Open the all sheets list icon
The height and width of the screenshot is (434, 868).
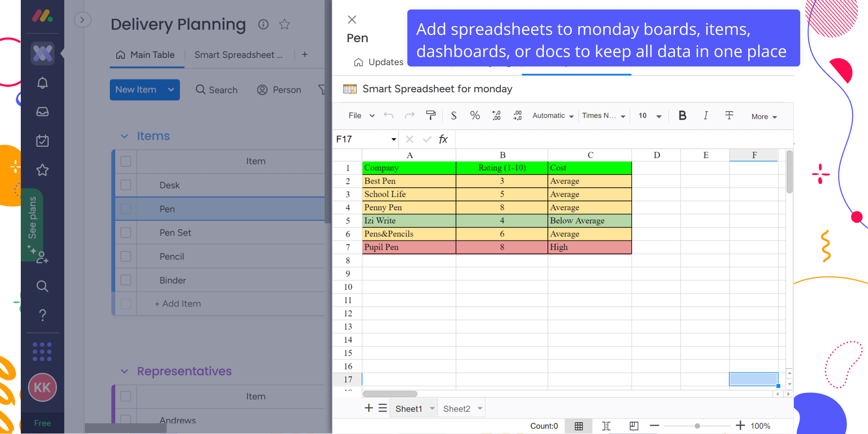tap(383, 408)
